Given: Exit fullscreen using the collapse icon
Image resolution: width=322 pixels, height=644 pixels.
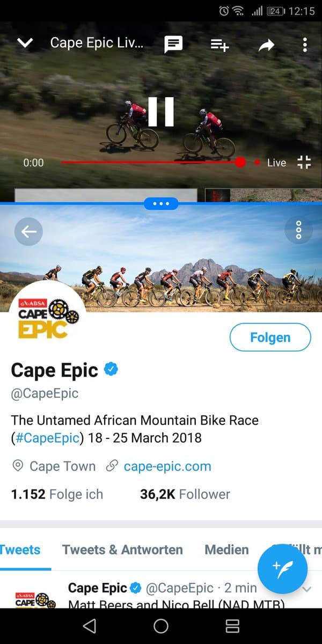Looking at the screenshot, I should coord(304,163).
